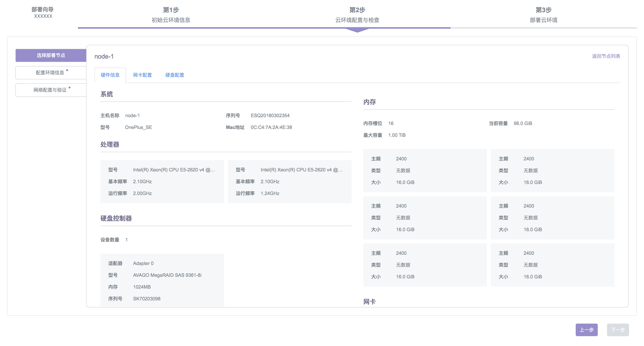Click the Adapter 0 controller card
Viewport: 644px width, 346px height.
tap(162, 280)
